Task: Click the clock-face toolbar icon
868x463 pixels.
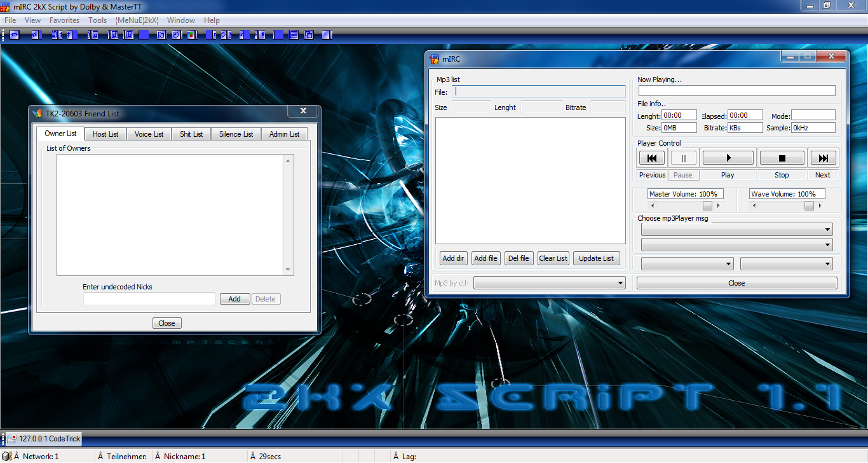Action: pyautogui.click(x=176, y=35)
